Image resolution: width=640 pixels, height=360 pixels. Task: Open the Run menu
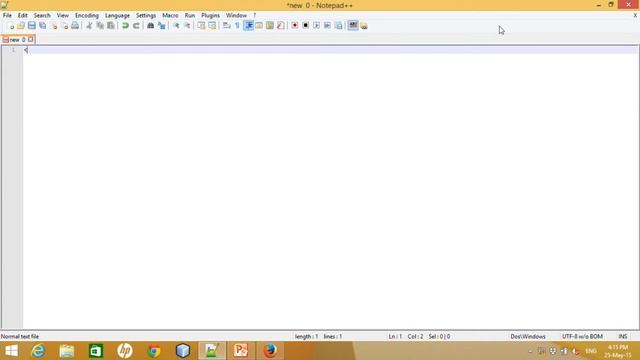[190, 16]
